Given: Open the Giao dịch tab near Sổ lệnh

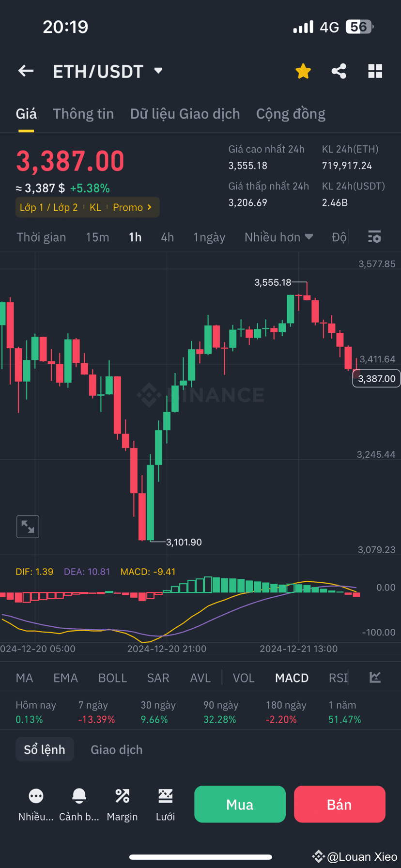Looking at the screenshot, I should (116, 749).
